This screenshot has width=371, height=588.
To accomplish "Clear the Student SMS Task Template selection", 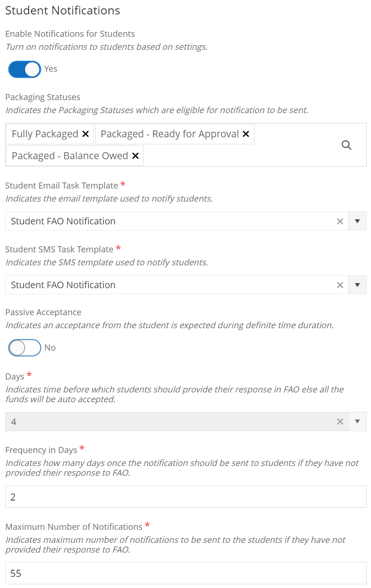I will (340, 284).
